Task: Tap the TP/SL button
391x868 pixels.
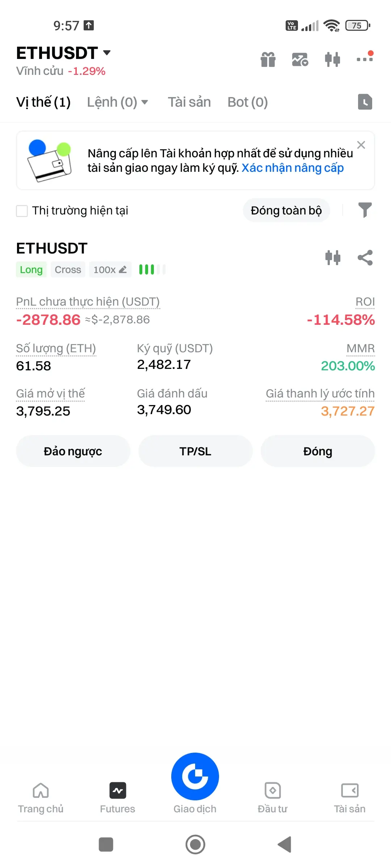Action: pos(195,451)
